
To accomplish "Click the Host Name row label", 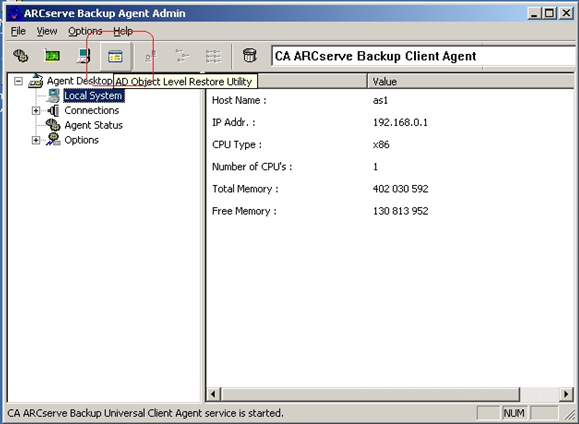I will 239,100.
